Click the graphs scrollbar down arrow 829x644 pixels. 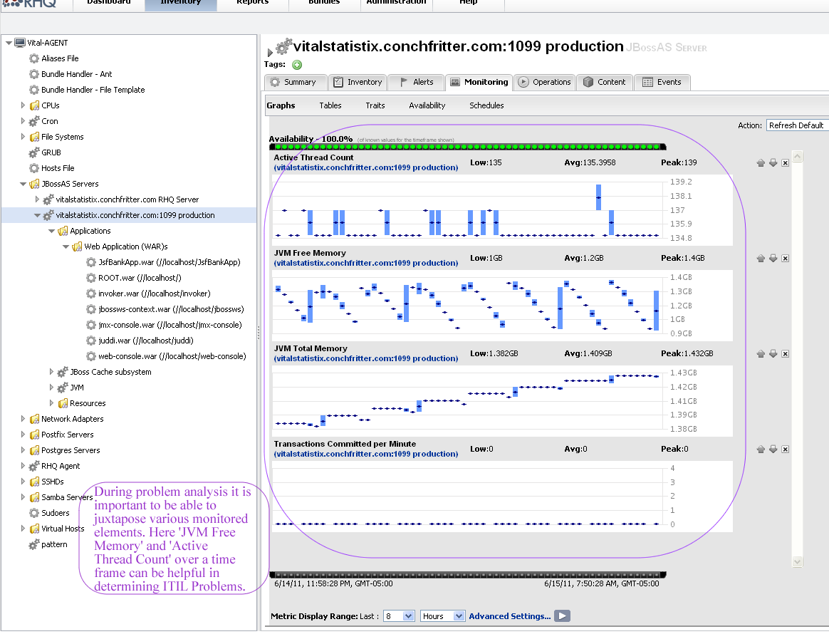(x=797, y=561)
